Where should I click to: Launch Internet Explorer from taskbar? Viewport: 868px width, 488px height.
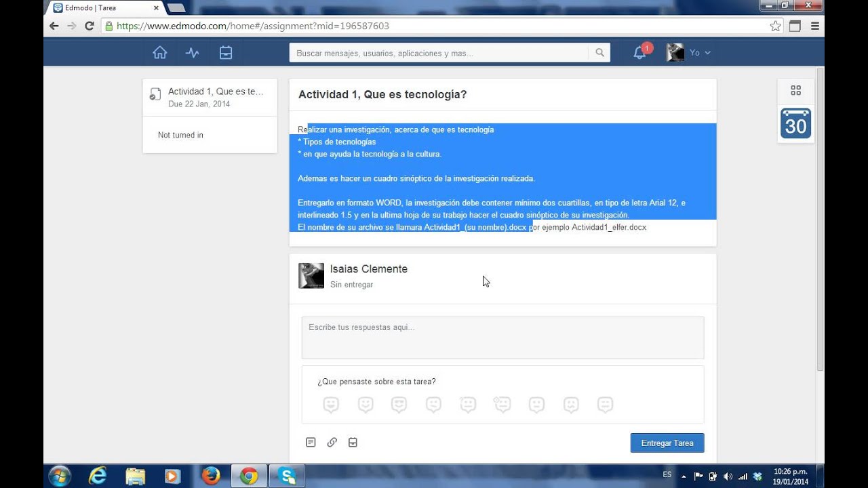98,476
